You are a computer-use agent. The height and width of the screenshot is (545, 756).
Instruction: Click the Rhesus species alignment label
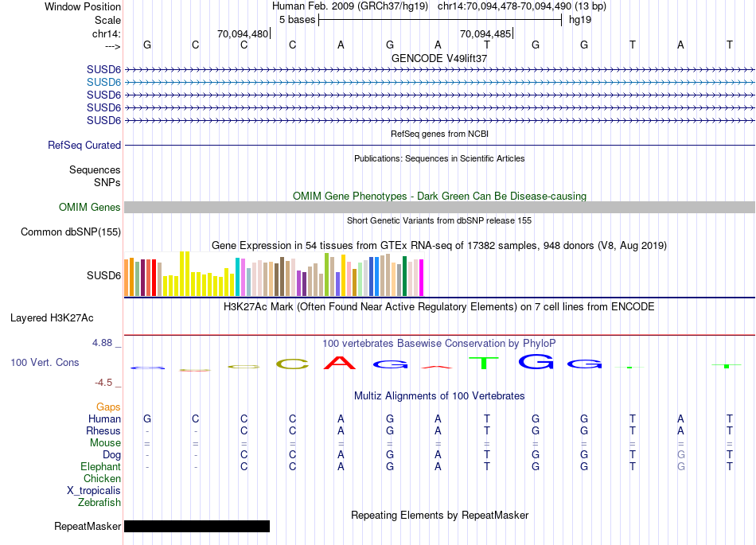[103, 430]
